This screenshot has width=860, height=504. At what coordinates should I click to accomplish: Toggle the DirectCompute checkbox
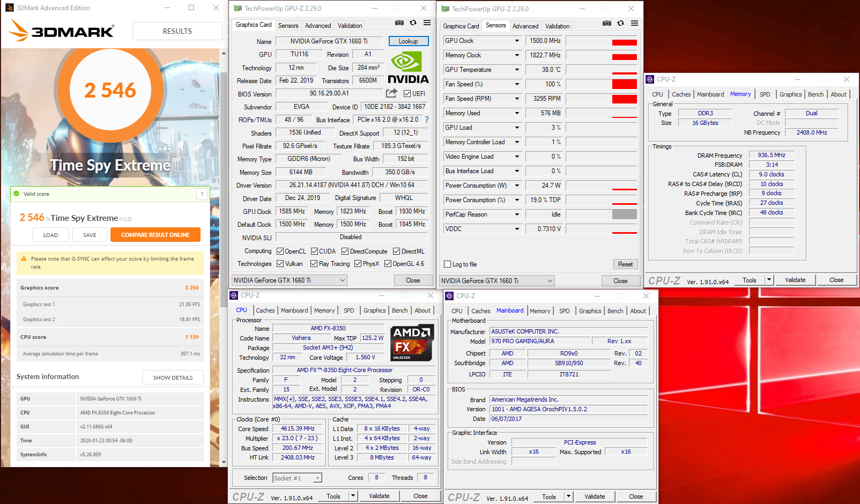pyautogui.click(x=345, y=251)
